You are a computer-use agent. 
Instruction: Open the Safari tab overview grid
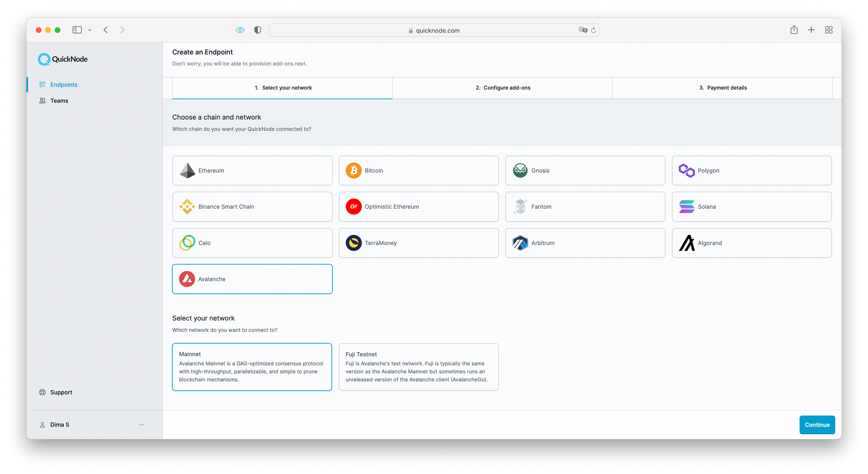829,30
